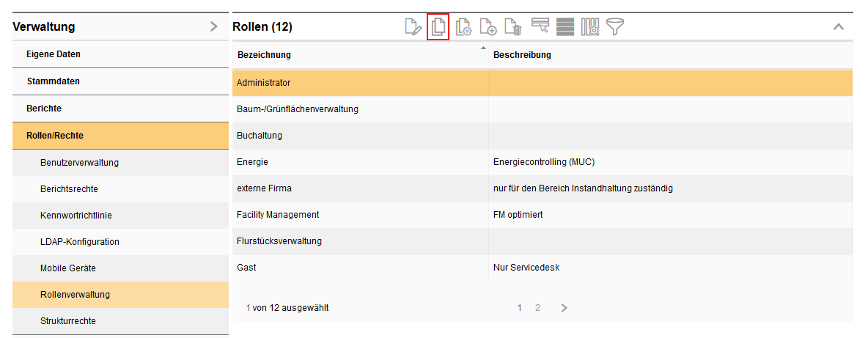Click the select all rows icon
868x338 pixels.
[564, 27]
